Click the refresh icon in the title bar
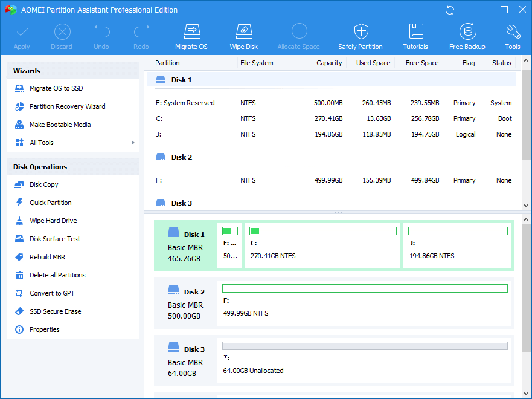This screenshot has height=399, width=532. 450,10
